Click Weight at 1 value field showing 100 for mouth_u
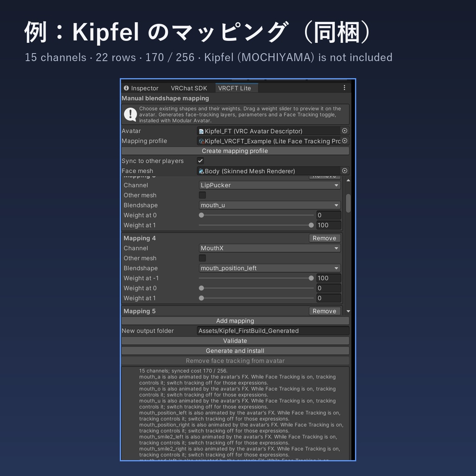 pyautogui.click(x=329, y=225)
